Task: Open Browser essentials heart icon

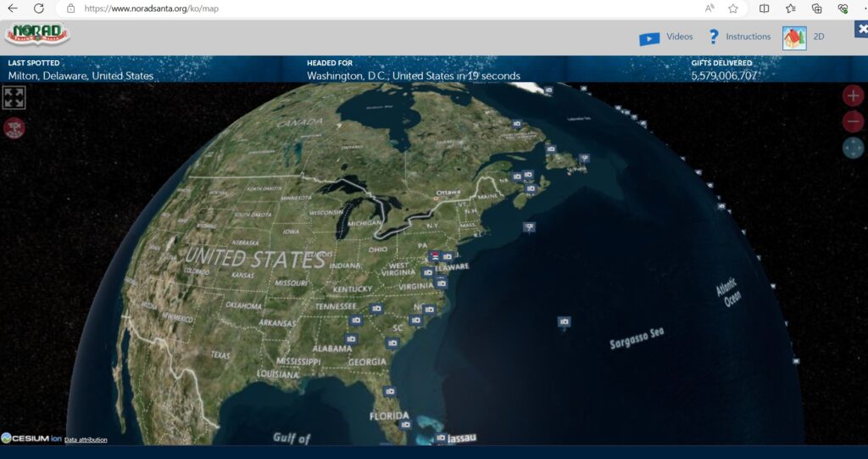Action: [x=843, y=8]
